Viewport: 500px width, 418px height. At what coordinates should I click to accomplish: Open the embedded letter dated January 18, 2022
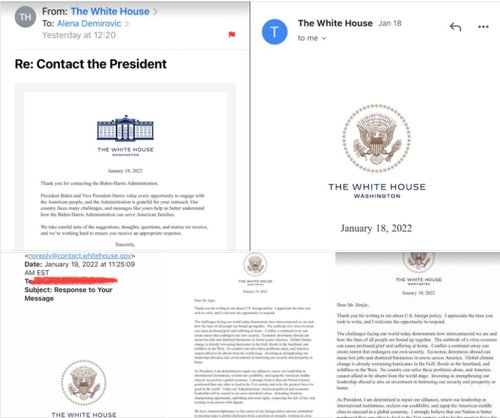pyautogui.click(x=125, y=171)
